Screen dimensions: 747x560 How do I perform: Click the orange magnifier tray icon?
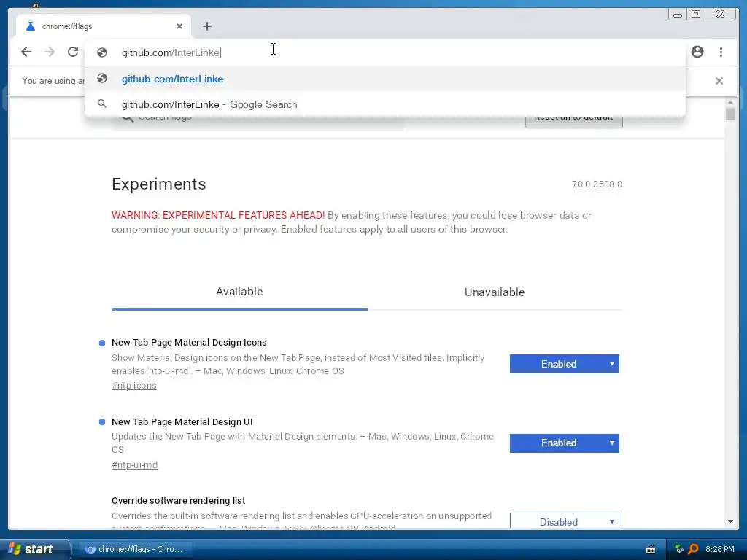(693, 549)
